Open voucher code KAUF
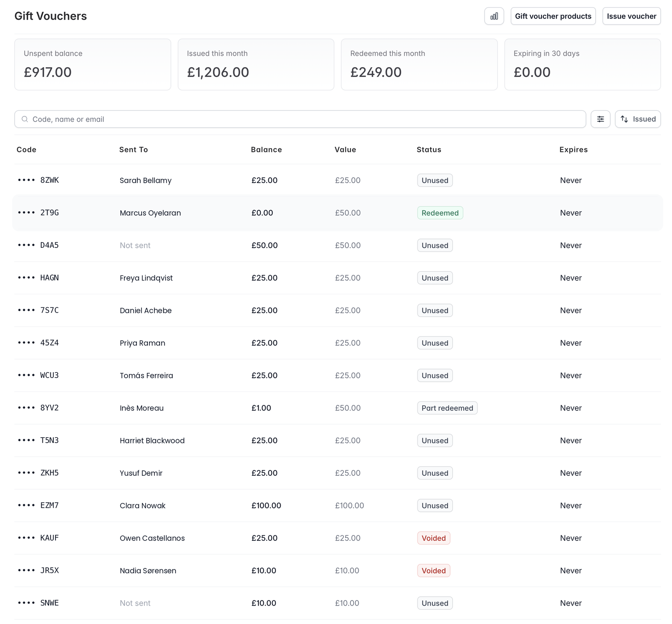This screenshot has width=672, height=624. coord(38,538)
